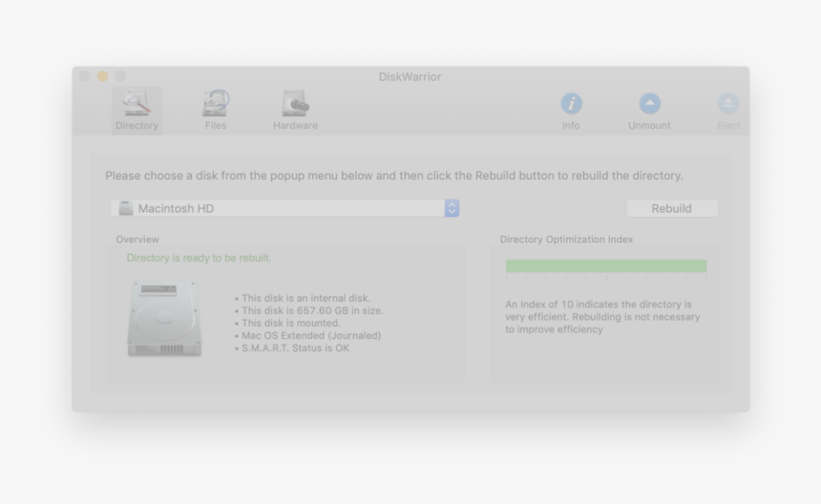Click 'This disk is 657.60 GB in size.' line
The image size is (821, 504).
click(x=312, y=310)
